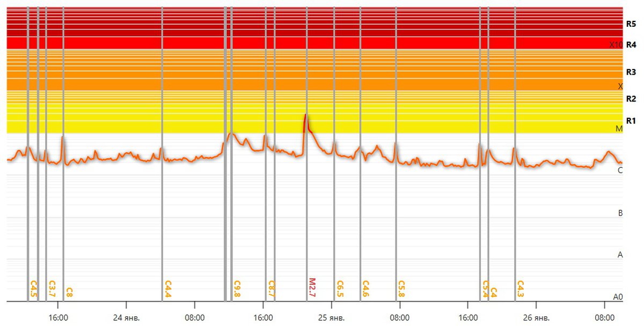Select the C3.7 flare label
Screen dimensions: 644x333
[x=52, y=288]
